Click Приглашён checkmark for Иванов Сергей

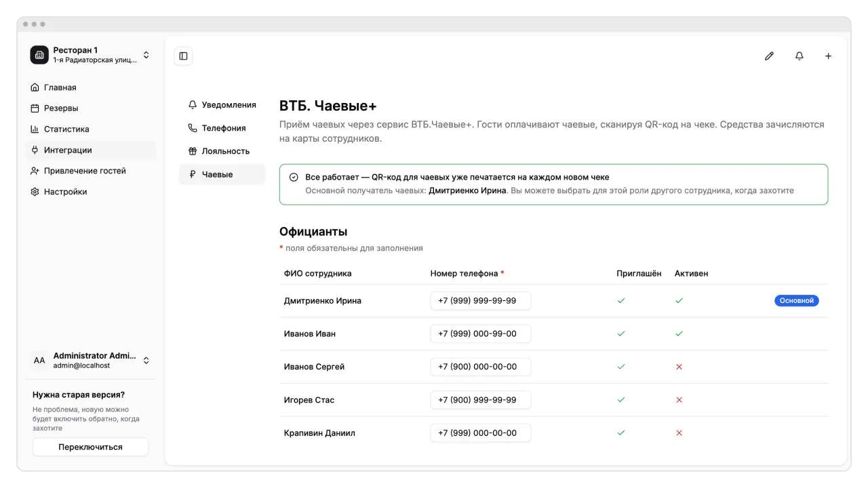(x=621, y=367)
